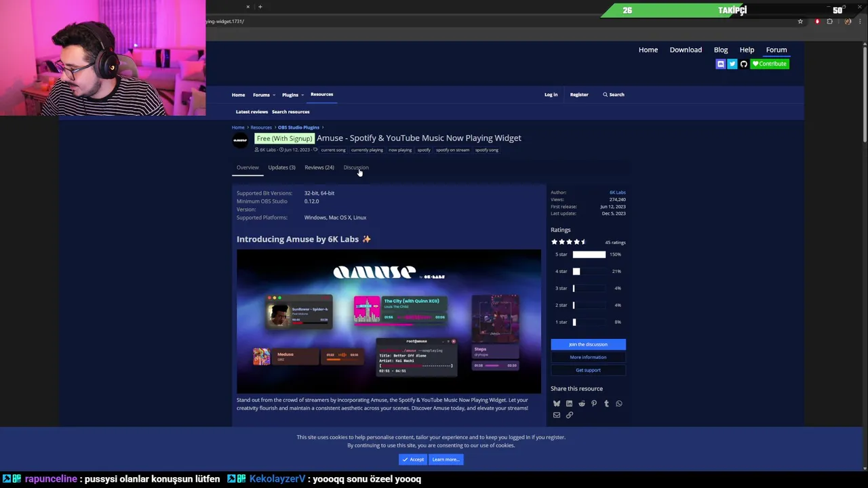The width and height of the screenshot is (868, 488).
Task: Click the Join the discussion button
Action: [x=588, y=344]
